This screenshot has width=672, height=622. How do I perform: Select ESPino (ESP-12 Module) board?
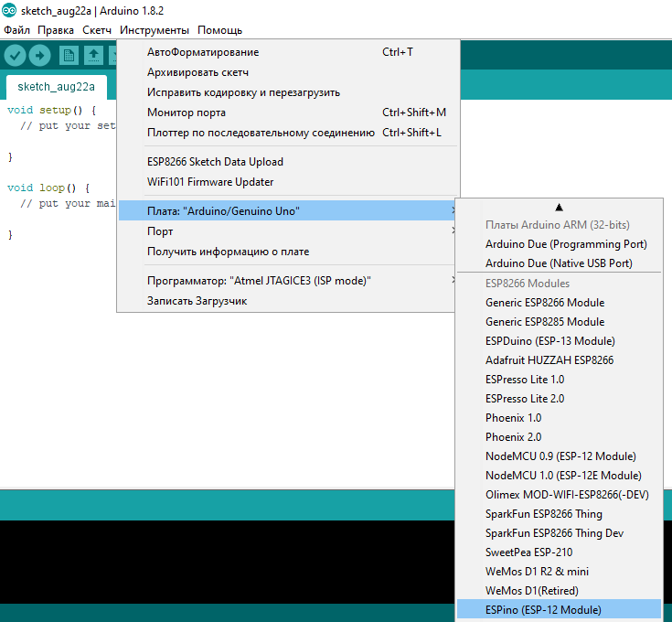(x=560, y=610)
